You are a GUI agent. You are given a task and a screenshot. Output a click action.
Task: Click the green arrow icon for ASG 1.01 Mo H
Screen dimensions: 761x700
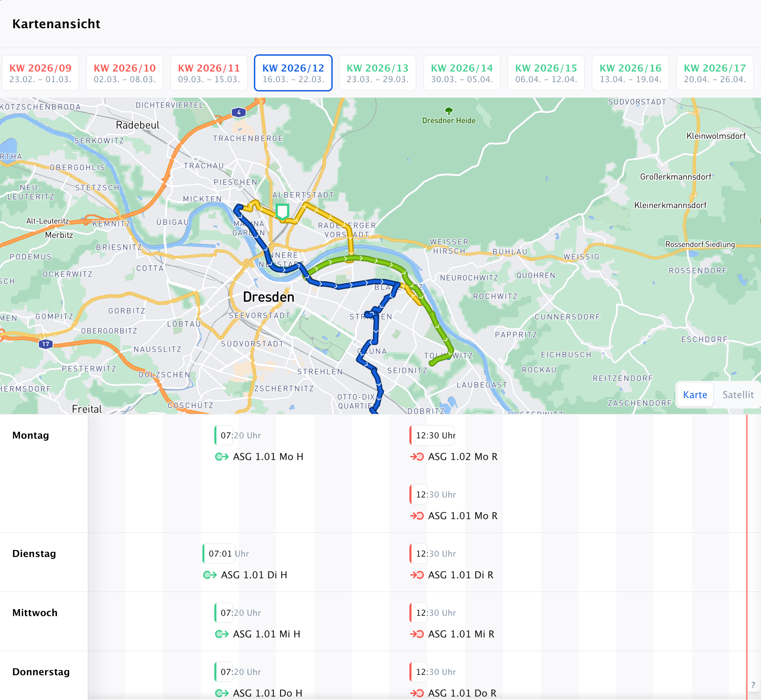[222, 457]
